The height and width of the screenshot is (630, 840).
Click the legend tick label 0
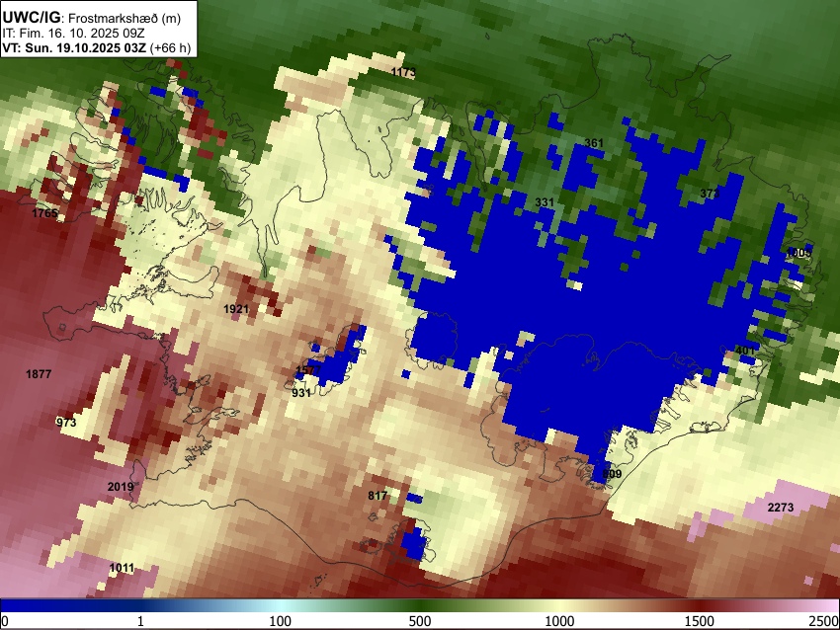point(5,621)
